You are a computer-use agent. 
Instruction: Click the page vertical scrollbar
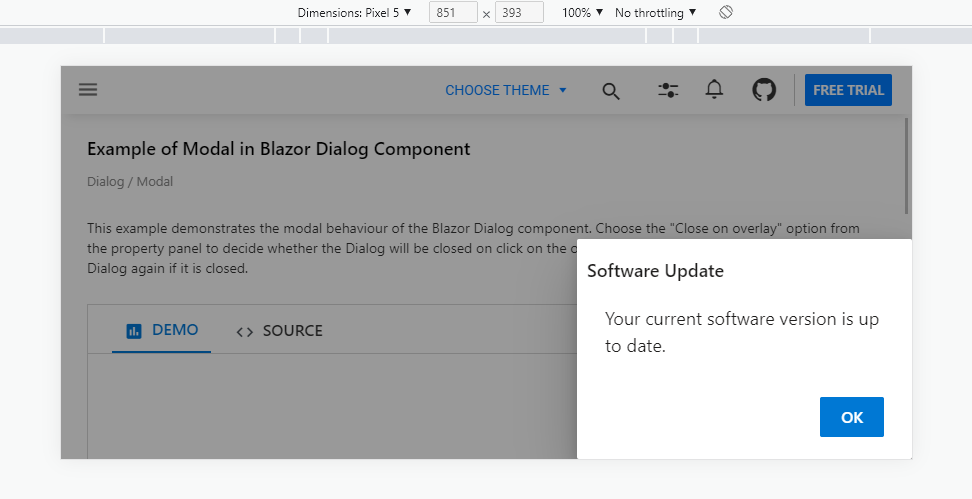(x=906, y=166)
